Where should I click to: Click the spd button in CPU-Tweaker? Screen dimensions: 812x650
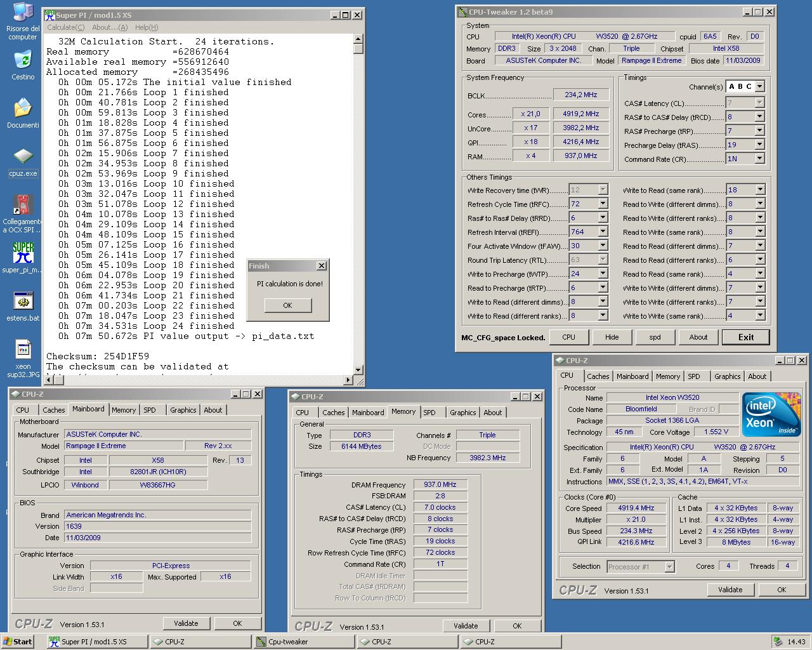[x=655, y=337]
